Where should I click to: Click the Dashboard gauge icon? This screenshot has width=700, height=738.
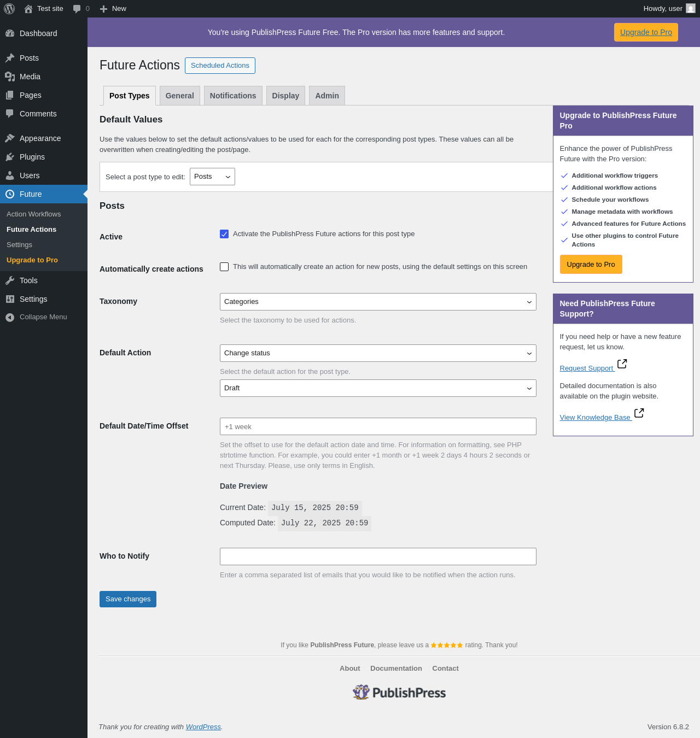[10, 33]
